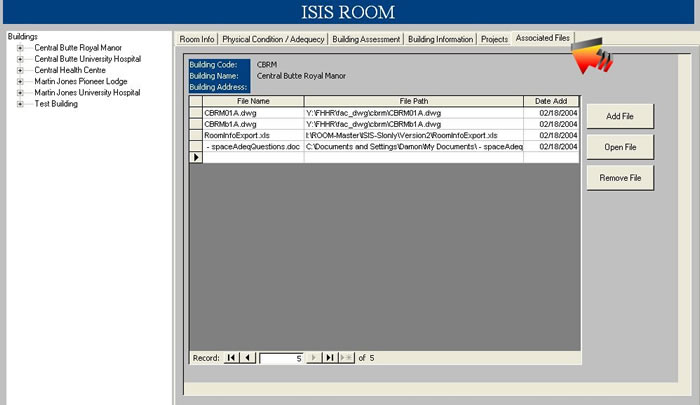
Task: Select the CBRM01A.dwg file name cell
Action: pos(253,113)
